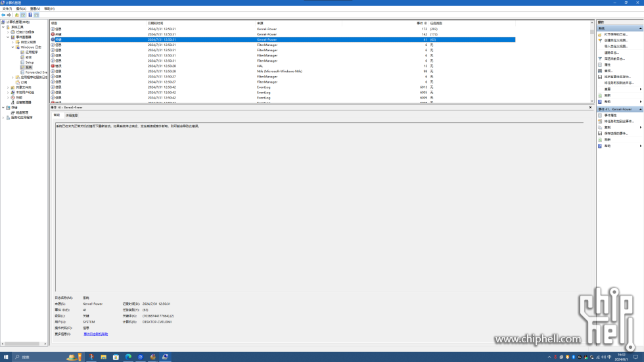Click 清除日志 (Clear Log) action
Viewport: 644px width, 362px height.
pyautogui.click(x=611, y=53)
